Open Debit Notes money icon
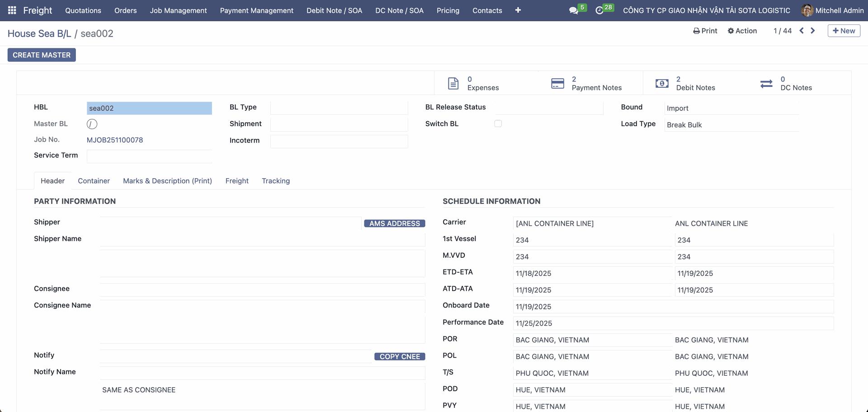Viewport: 868px width, 412px height. click(662, 84)
